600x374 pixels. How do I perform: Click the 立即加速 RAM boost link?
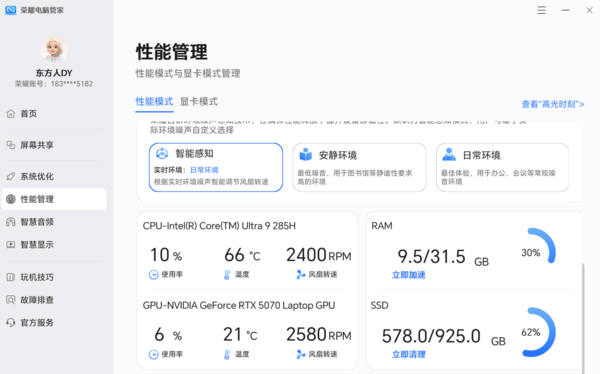tap(409, 275)
